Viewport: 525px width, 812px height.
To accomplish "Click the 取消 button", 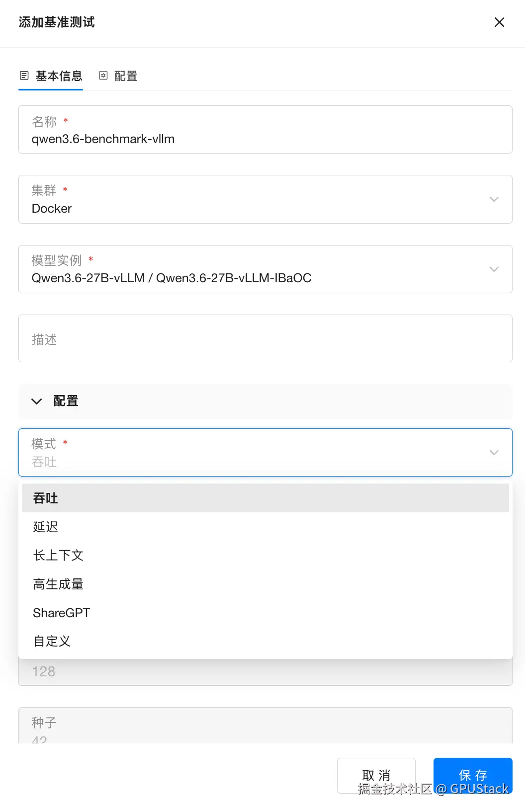I will pos(376,775).
